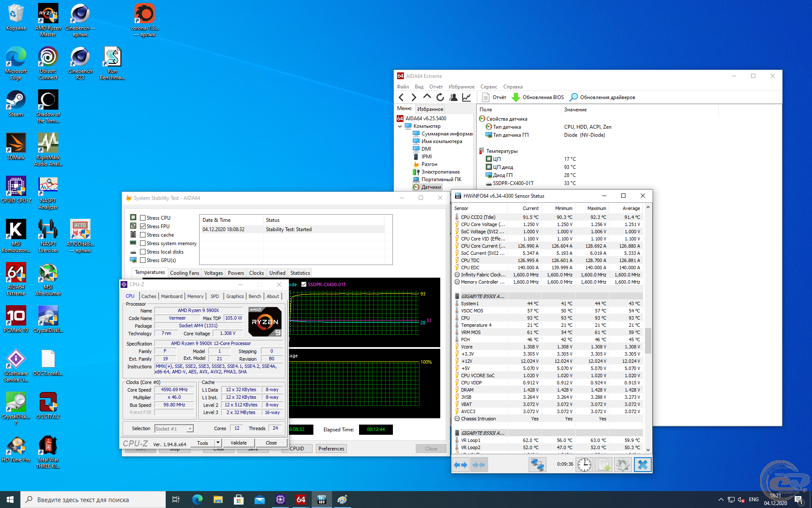The height and width of the screenshot is (508, 812).
Task: Collapse Компьютер tree node in AIDA64
Action: (400, 126)
